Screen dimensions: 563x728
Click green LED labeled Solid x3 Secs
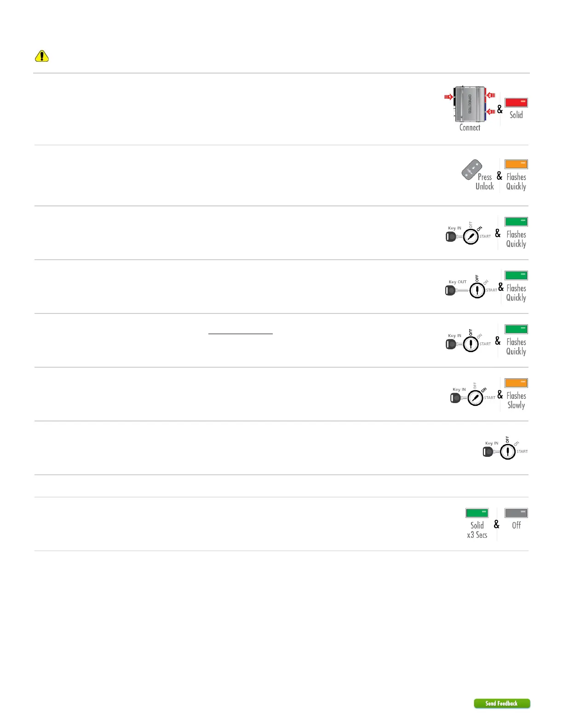477,513
